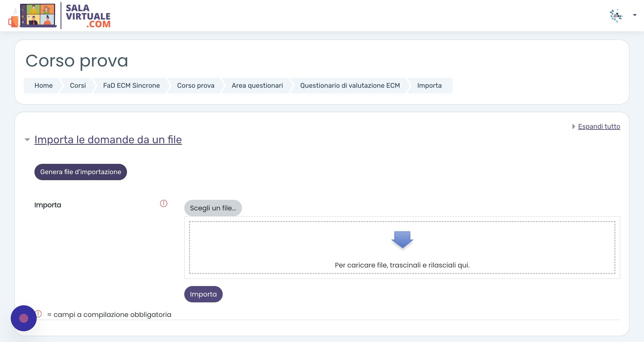Viewport: 644px width, 342px height.
Task: Click the file drop area text
Action: click(x=402, y=265)
